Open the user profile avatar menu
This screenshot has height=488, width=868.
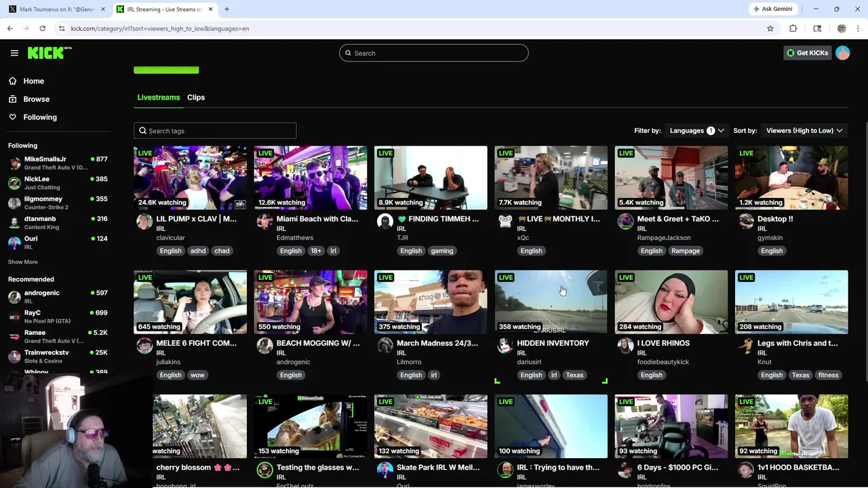[x=843, y=53]
